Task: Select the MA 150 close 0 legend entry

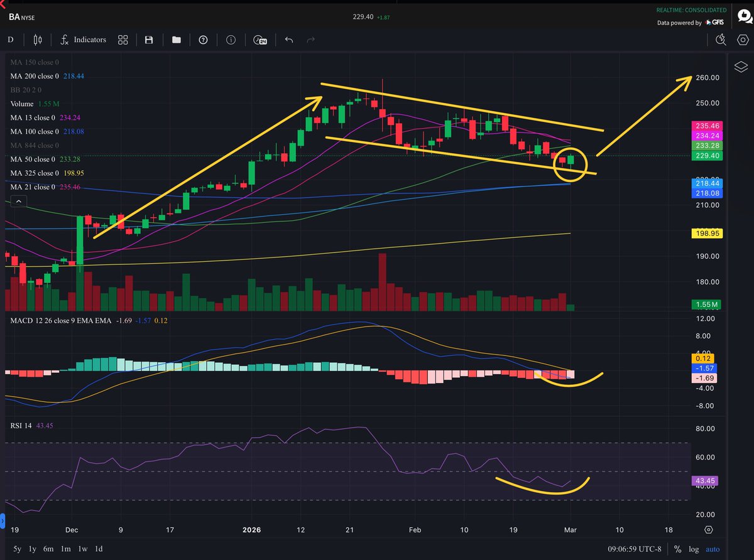Action: (x=35, y=62)
